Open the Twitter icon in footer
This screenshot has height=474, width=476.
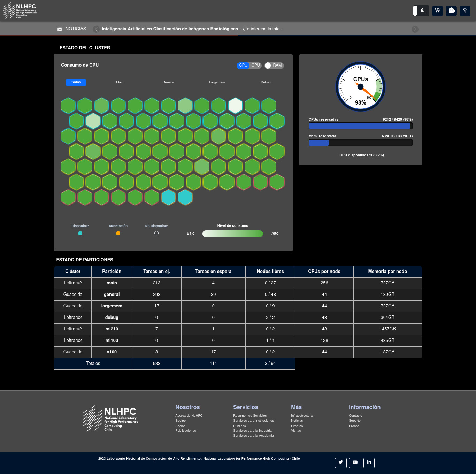[x=341, y=463]
